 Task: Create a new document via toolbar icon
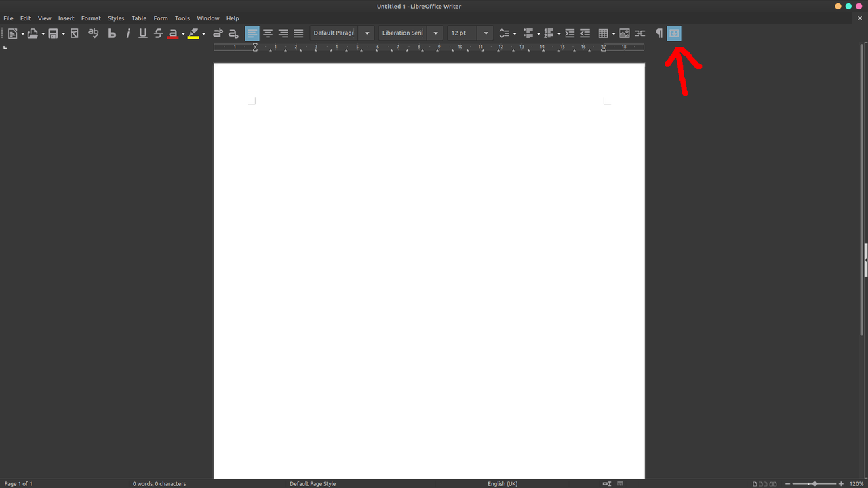pos(12,33)
